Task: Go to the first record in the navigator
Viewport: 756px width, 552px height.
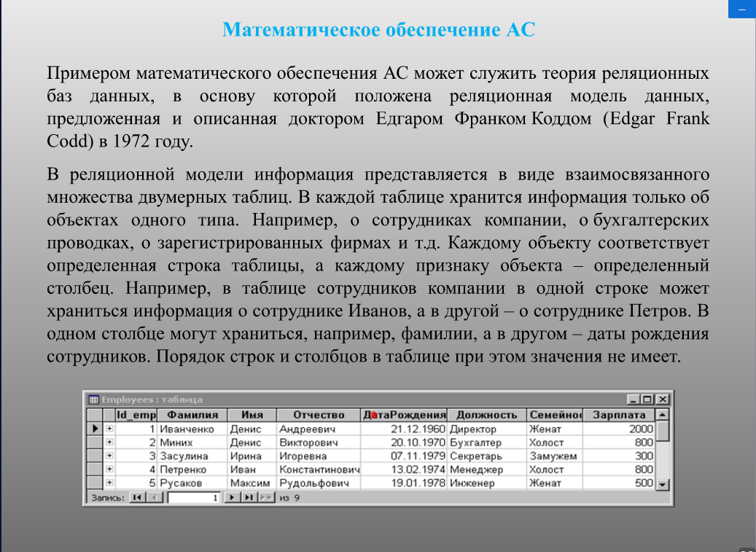Action: 137,497
